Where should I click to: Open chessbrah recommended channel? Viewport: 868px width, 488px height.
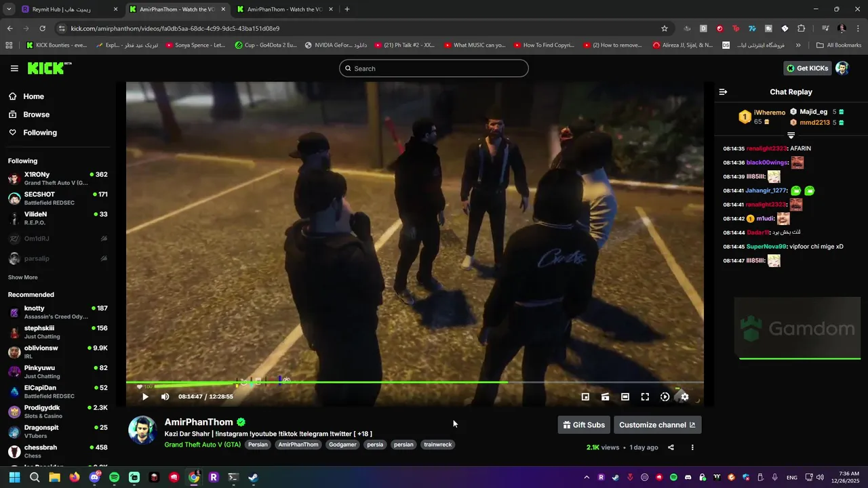click(x=58, y=451)
